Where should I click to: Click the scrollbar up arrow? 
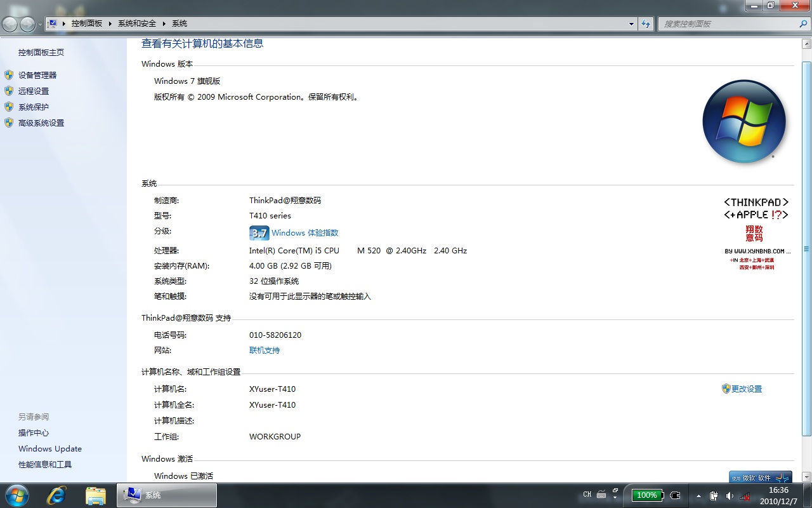pyautogui.click(x=806, y=43)
